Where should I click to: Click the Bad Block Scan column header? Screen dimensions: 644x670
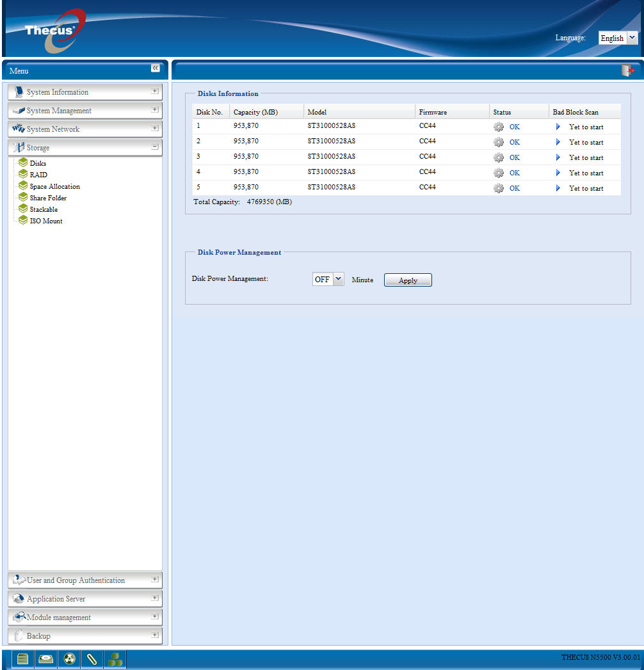point(584,112)
